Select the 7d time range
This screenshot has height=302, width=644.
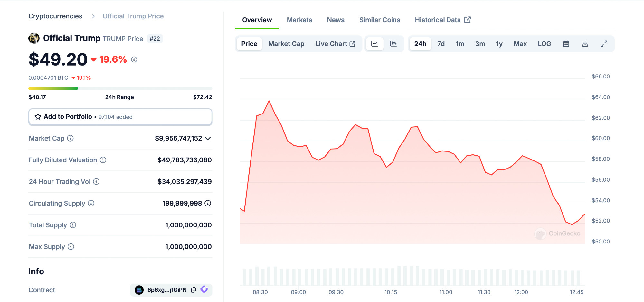pyautogui.click(x=441, y=44)
